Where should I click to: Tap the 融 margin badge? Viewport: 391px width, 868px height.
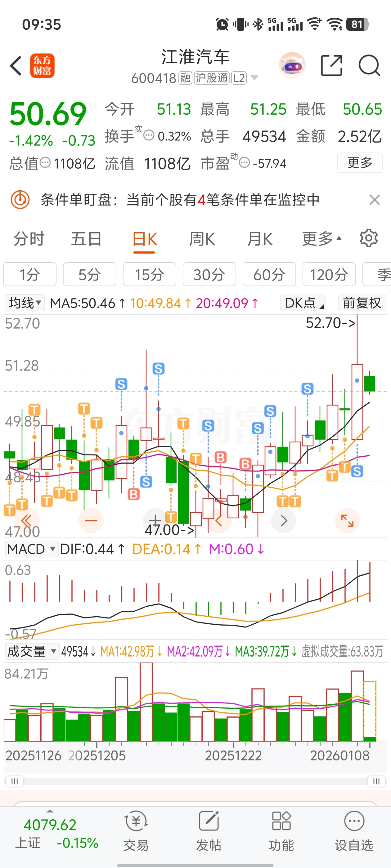coord(185,78)
